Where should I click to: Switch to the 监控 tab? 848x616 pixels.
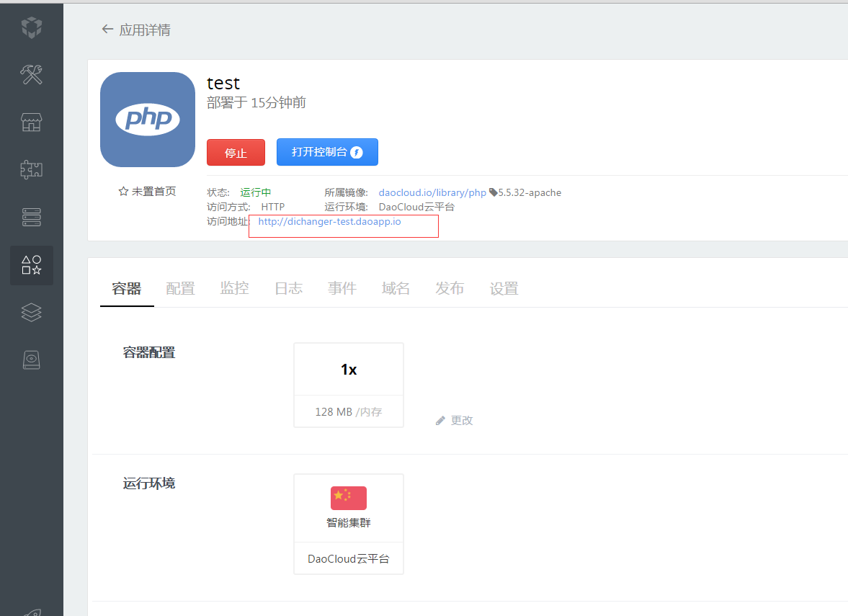234,288
